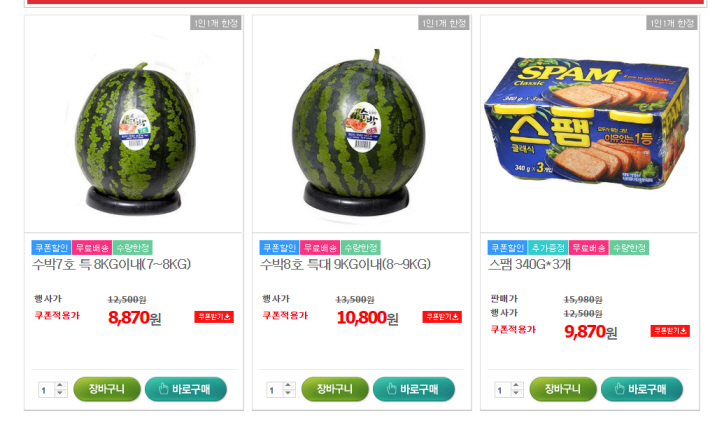This screenshot has width=715, height=437.
Task: Download coupon for 수박8호 watermelon
Action: tap(442, 317)
